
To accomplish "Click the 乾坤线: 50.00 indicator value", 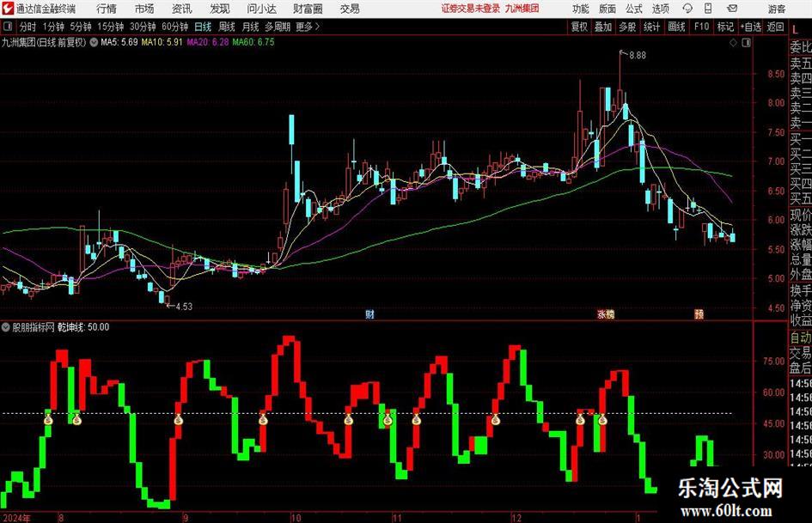I will [83, 327].
